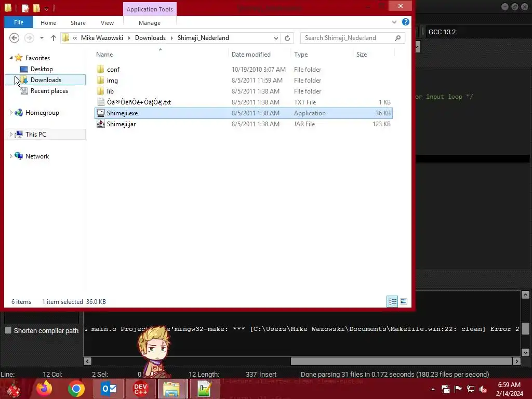Select the lib folder icon
Viewport: 532px width, 399px height.
click(x=100, y=91)
